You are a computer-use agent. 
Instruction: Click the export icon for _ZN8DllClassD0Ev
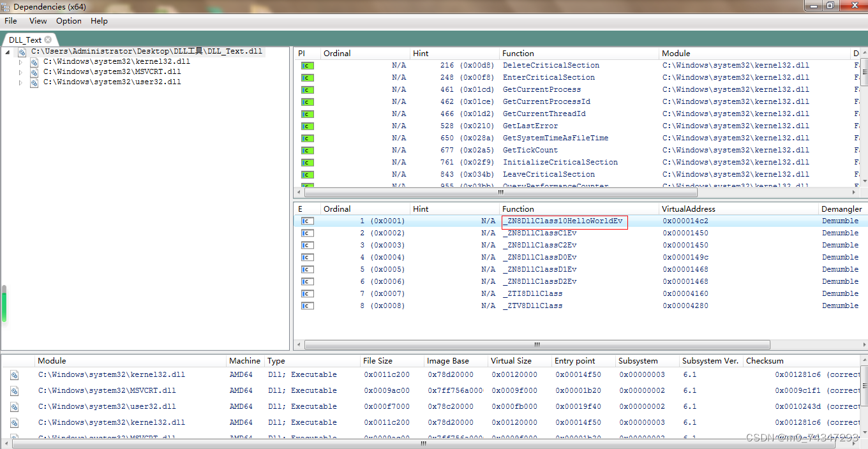click(308, 258)
